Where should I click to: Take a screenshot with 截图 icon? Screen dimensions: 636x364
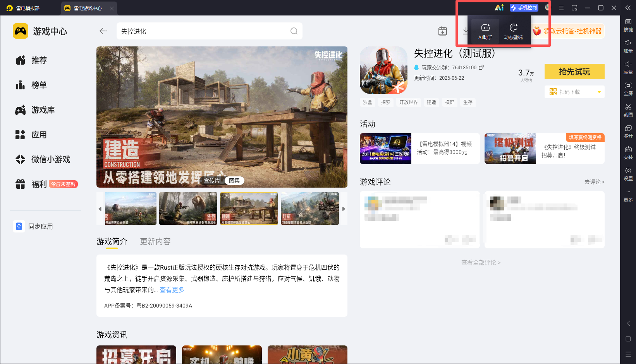coord(628,111)
